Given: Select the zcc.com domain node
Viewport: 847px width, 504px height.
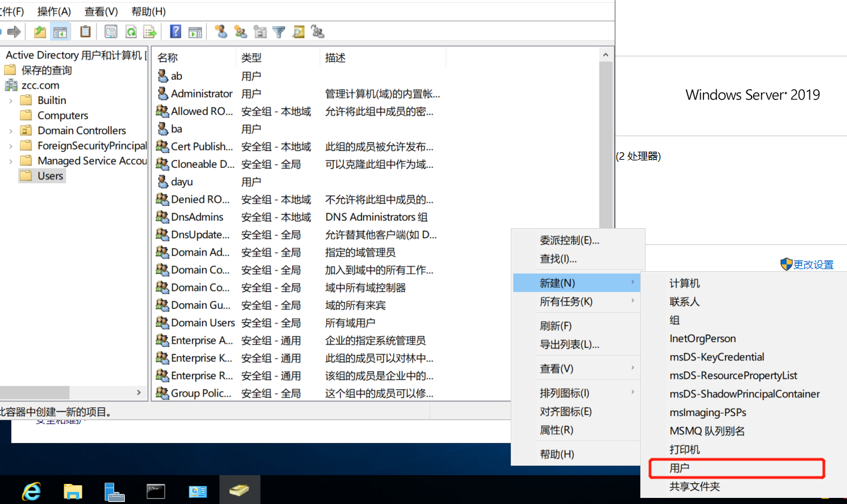Looking at the screenshot, I should (32, 85).
